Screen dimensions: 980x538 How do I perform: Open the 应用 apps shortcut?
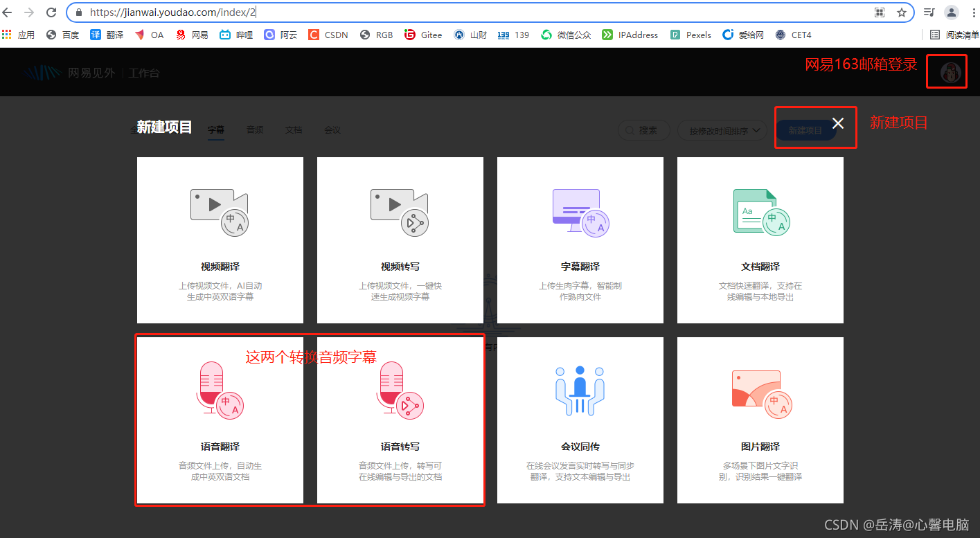click(19, 35)
